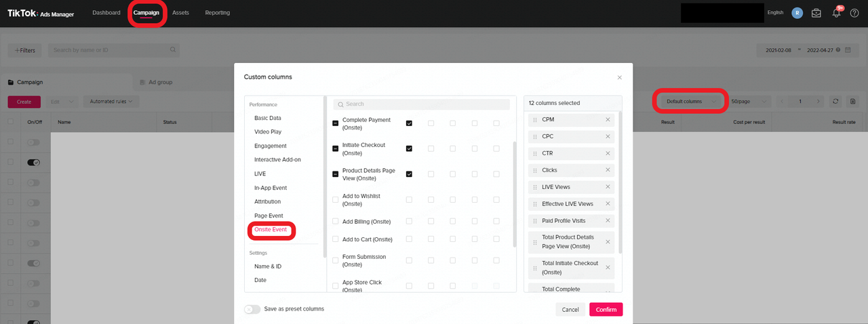Toggle Save as preset columns switch
The width and height of the screenshot is (868, 324).
point(252,309)
